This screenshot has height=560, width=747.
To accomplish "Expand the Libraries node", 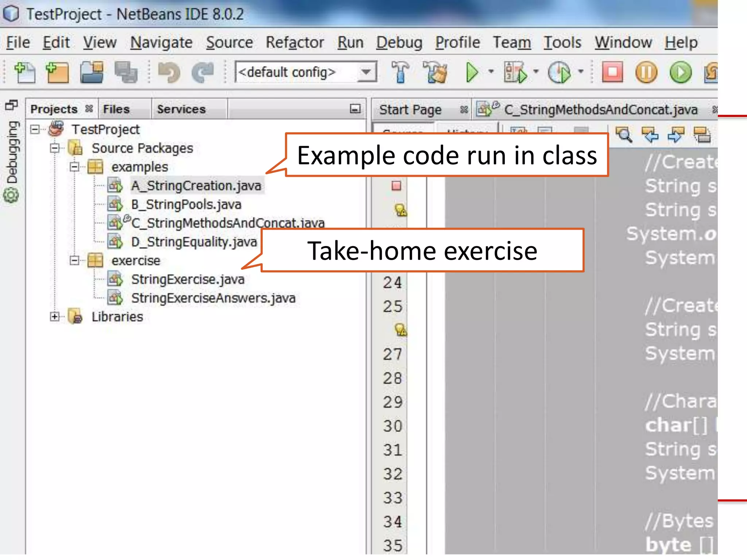I will pyautogui.click(x=55, y=316).
